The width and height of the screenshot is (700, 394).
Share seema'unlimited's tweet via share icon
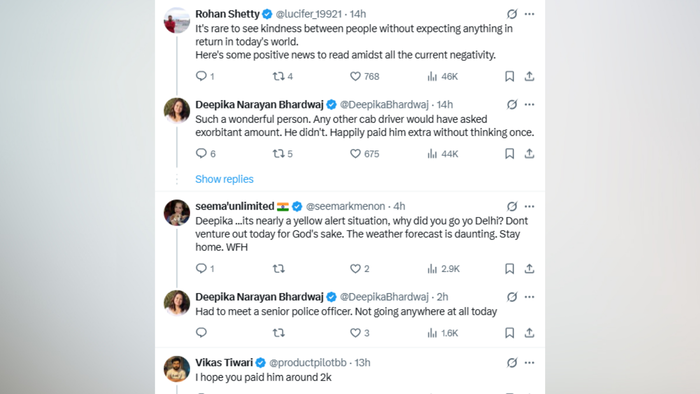[x=529, y=269]
